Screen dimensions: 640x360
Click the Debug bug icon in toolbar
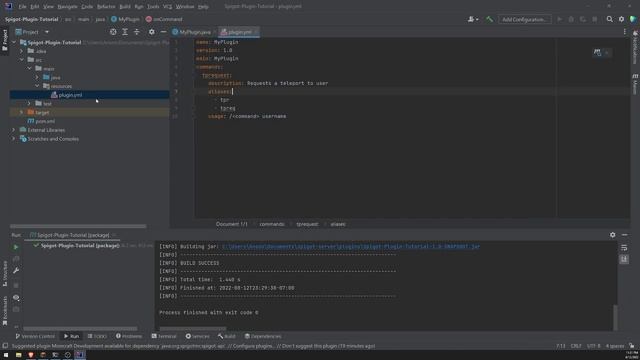click(571, 19)
